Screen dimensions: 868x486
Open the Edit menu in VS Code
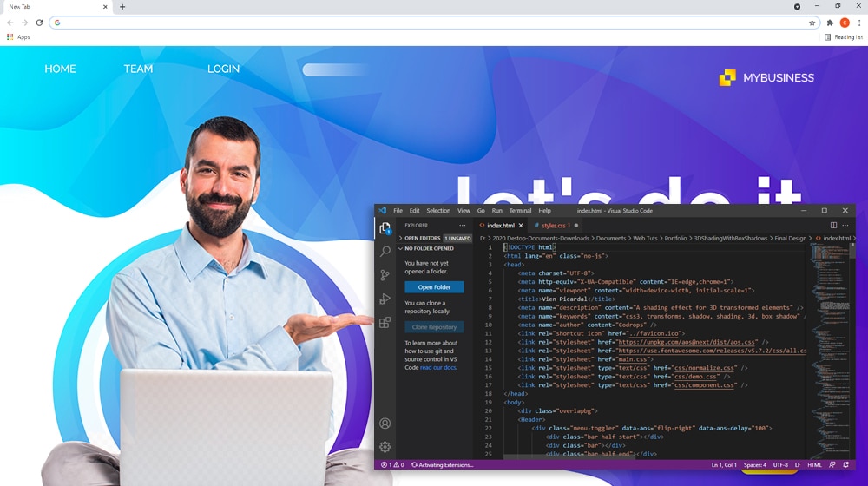click(x=415, y=210)
